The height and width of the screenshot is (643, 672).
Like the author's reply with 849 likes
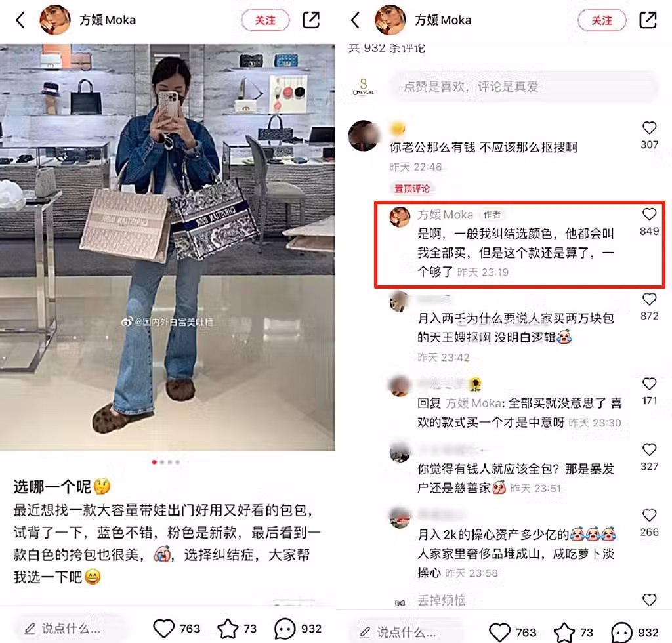click(649, 214)
